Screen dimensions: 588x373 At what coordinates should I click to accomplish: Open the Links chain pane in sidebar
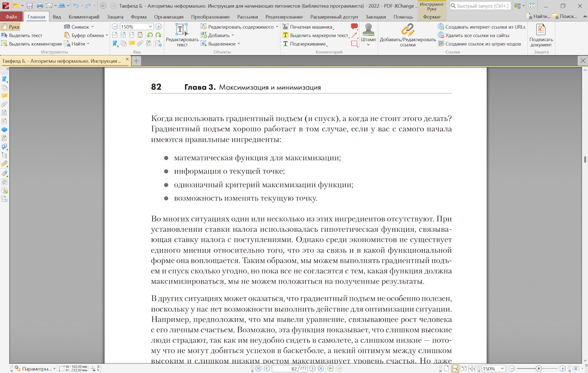[x=4, y=164]
